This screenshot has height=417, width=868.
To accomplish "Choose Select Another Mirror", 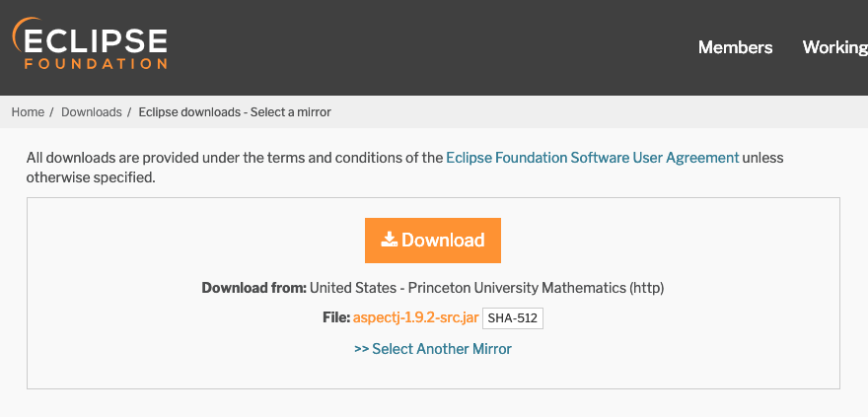I will tap(442, 349).
